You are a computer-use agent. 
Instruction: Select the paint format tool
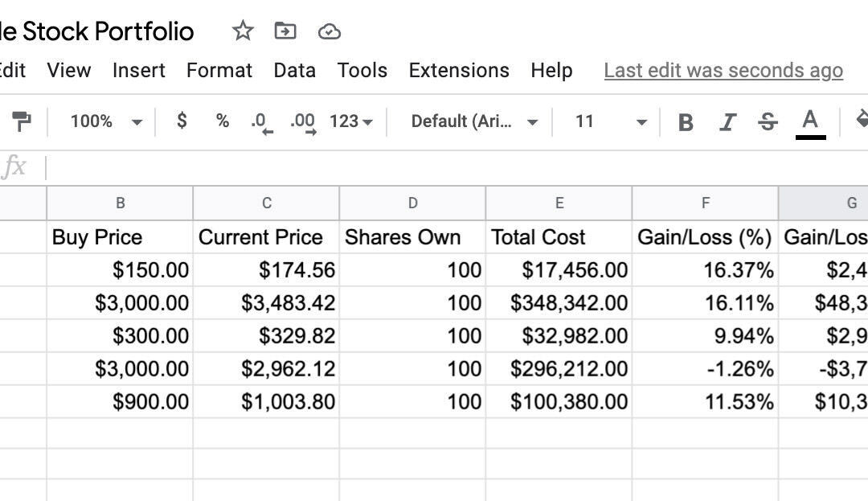22,121
